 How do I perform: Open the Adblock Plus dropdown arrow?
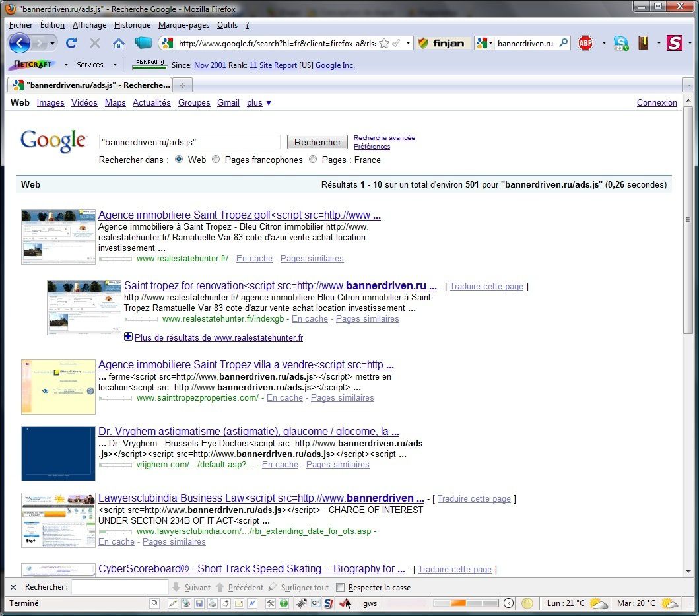(604, 44)
